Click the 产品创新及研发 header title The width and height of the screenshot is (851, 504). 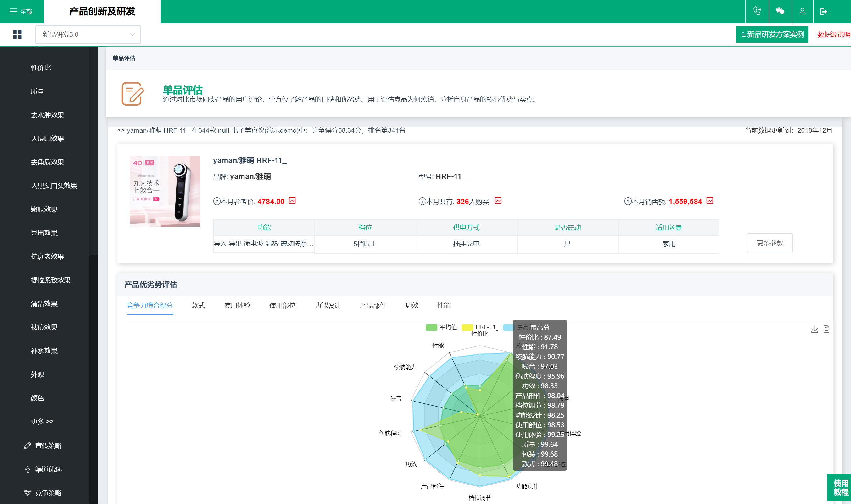click(102, 12)
